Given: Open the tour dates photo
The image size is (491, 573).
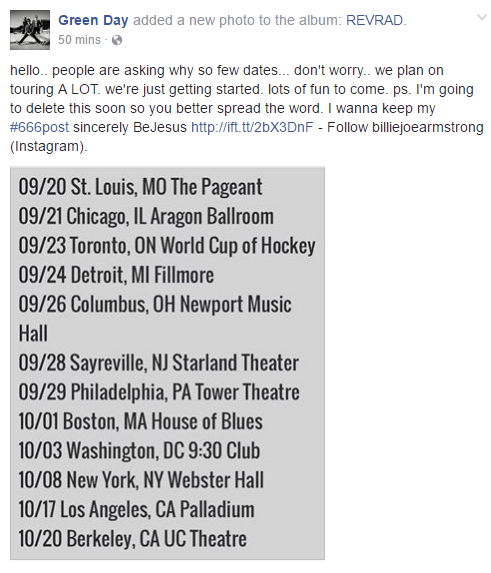Looking at the screenshot, I should click(x=167, y=363).
